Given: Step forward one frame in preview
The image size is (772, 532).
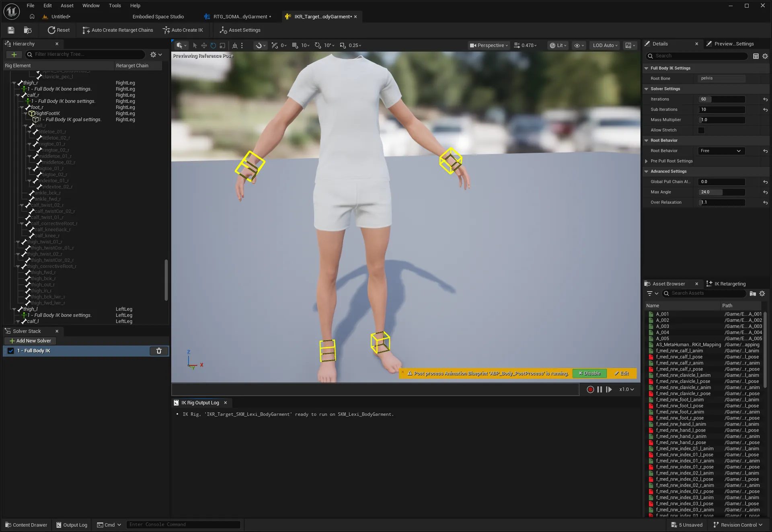Looking at the screenshot, I should tap(609, 390).
